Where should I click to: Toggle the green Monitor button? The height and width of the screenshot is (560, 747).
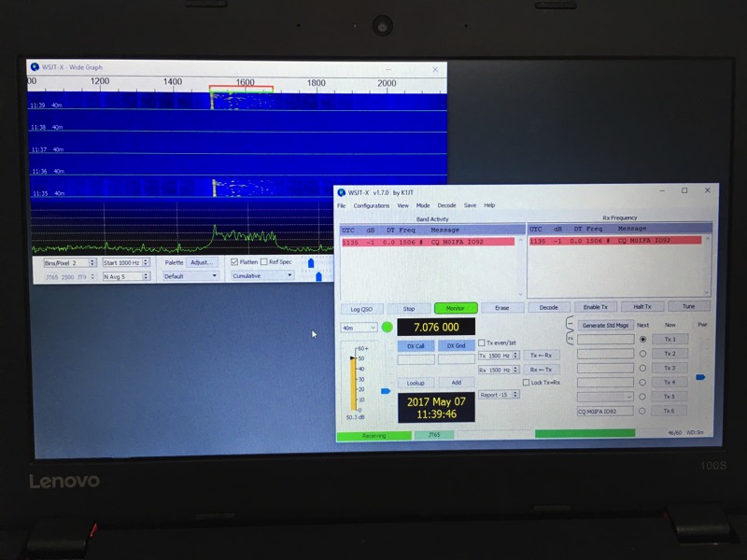tap(456, 308)
